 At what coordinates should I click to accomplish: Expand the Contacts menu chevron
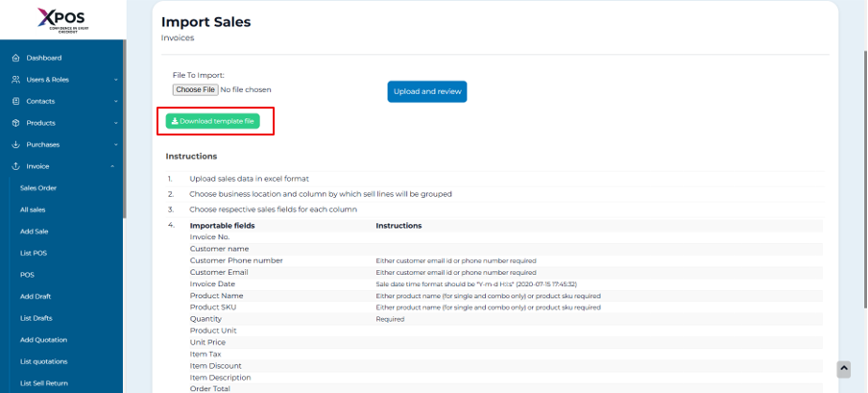click(x=115, y=101)
